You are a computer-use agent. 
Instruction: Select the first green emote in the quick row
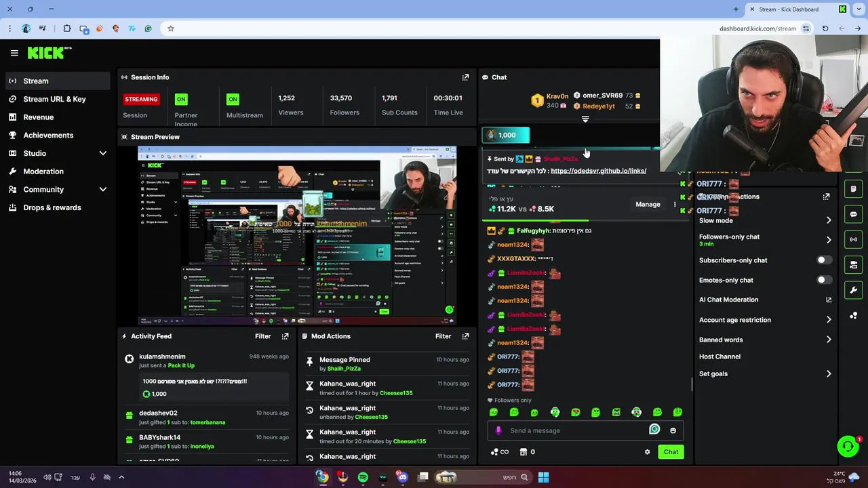494,412
